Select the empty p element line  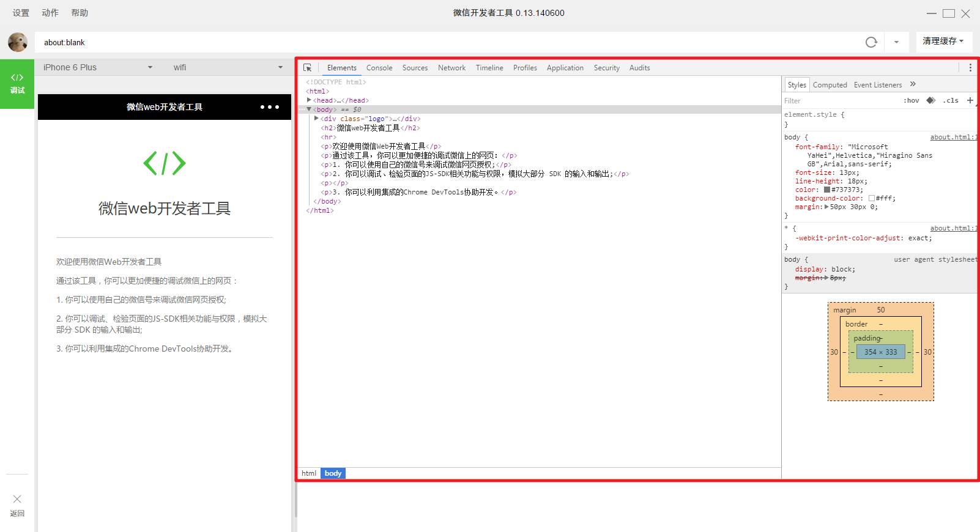coord(334,183)
